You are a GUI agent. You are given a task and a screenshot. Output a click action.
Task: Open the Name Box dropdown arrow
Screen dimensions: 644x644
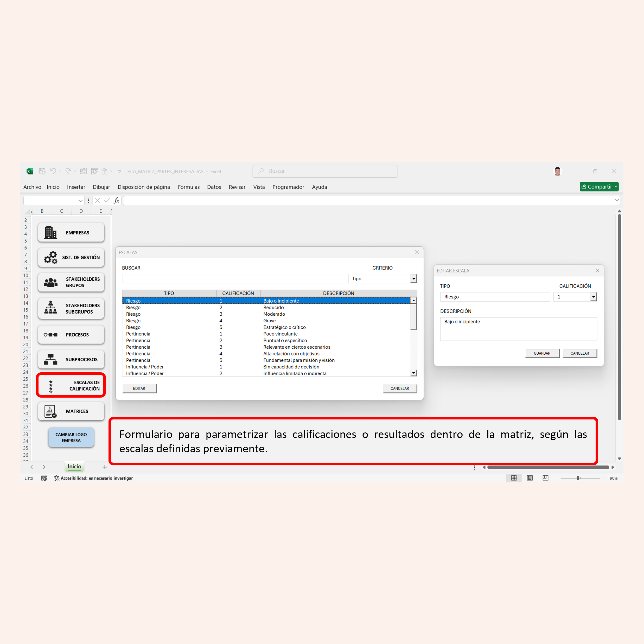tap(81, 200)
